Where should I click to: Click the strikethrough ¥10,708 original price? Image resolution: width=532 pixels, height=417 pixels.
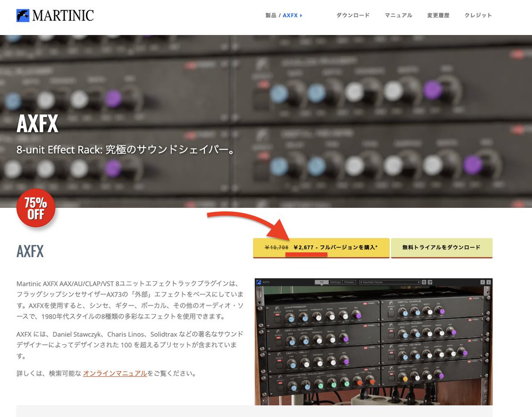pos(277,248)
